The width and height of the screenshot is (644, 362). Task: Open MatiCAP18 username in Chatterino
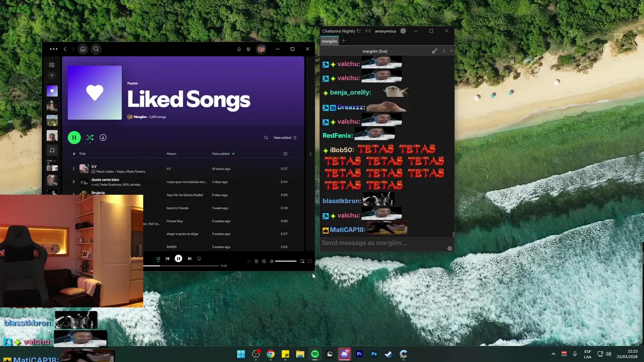(x=347, y=230)
